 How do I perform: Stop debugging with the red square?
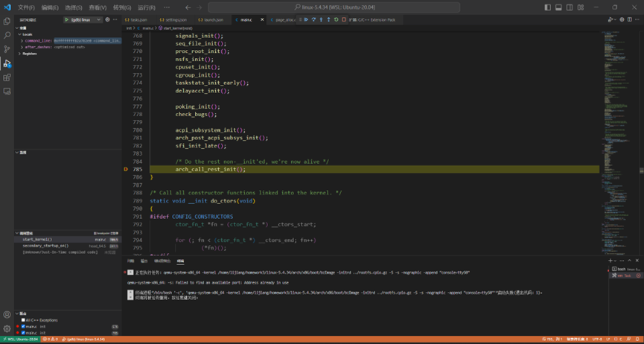(343, 20)
